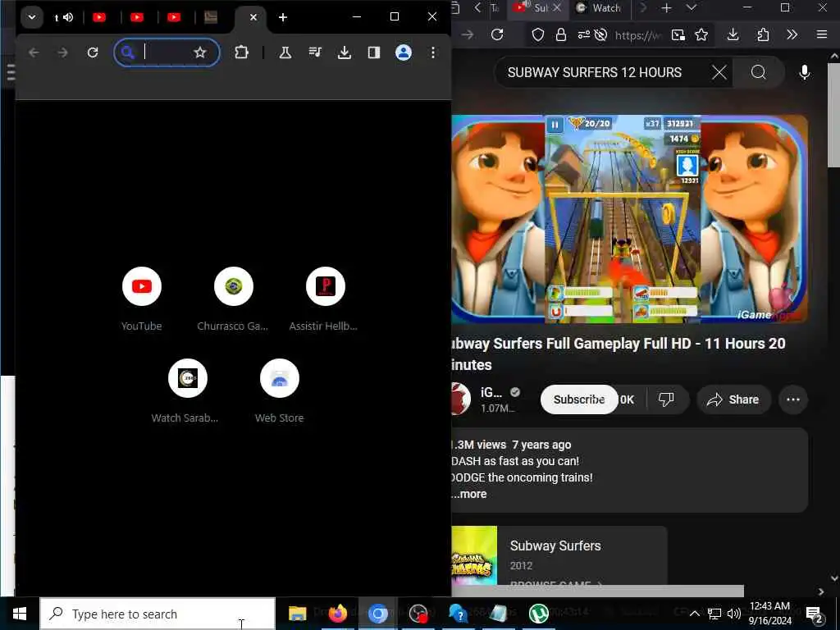840x630 pixels.
Task: Bookmark this tab with Chrome star icon
Action: click(x=200, y=52)
